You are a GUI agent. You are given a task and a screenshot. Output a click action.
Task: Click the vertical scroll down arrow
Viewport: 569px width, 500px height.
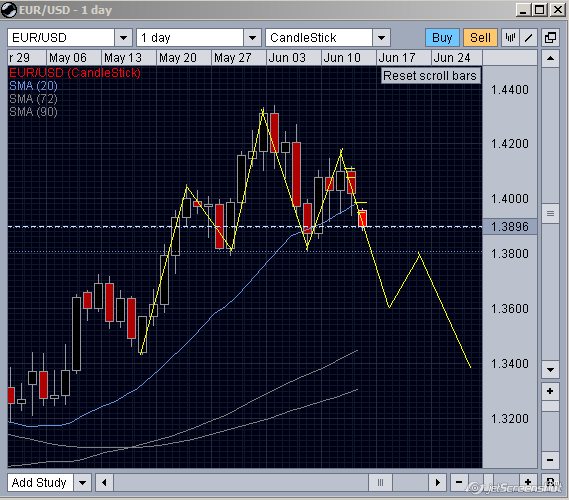(x=550, y=370)
